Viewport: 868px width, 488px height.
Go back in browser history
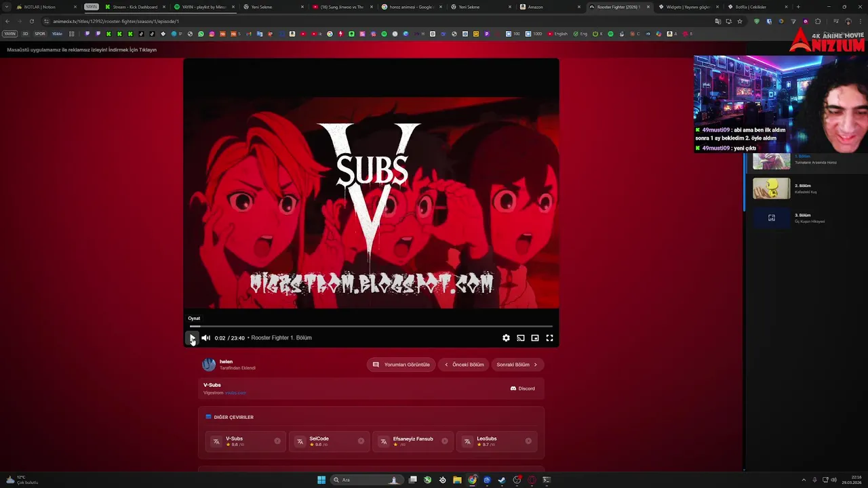pos(7,21)
